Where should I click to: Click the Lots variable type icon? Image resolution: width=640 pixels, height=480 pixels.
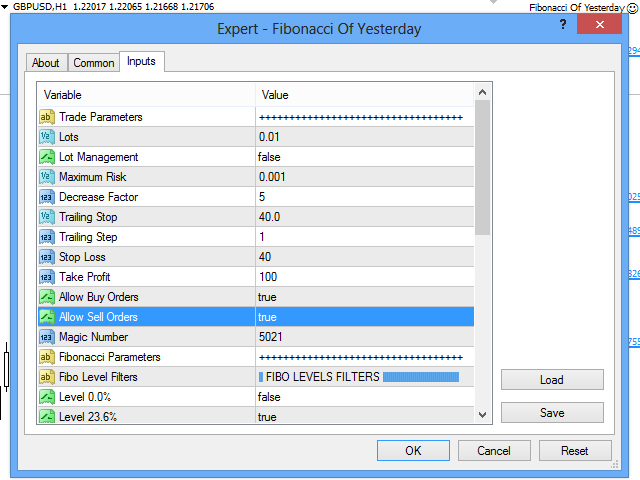[46, 137]
